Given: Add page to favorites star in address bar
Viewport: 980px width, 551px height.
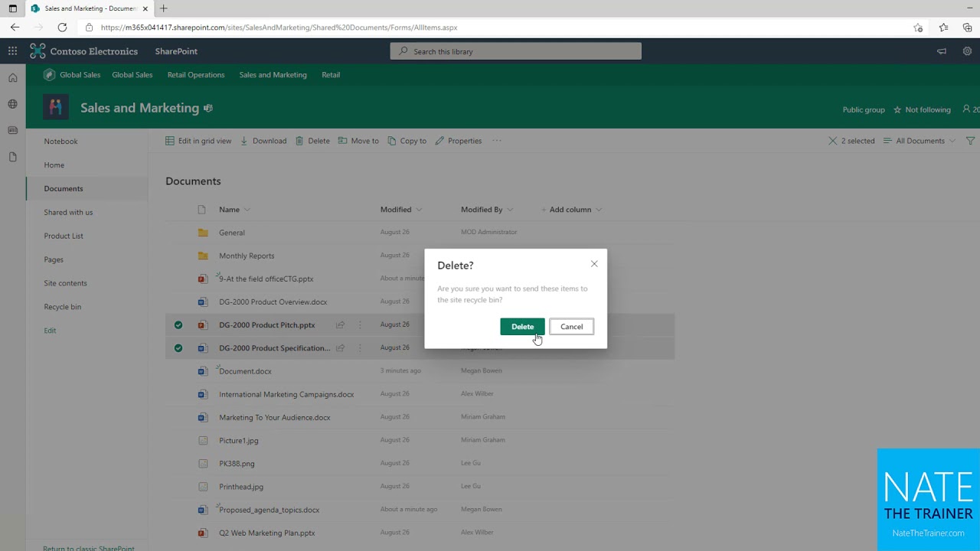Looking at the screenshot, I should click(x=918, y=28).
